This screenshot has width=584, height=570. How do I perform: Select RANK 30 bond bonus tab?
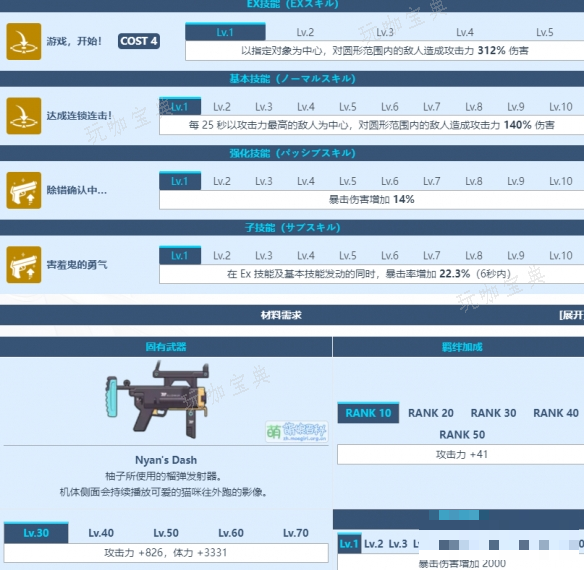493,413
